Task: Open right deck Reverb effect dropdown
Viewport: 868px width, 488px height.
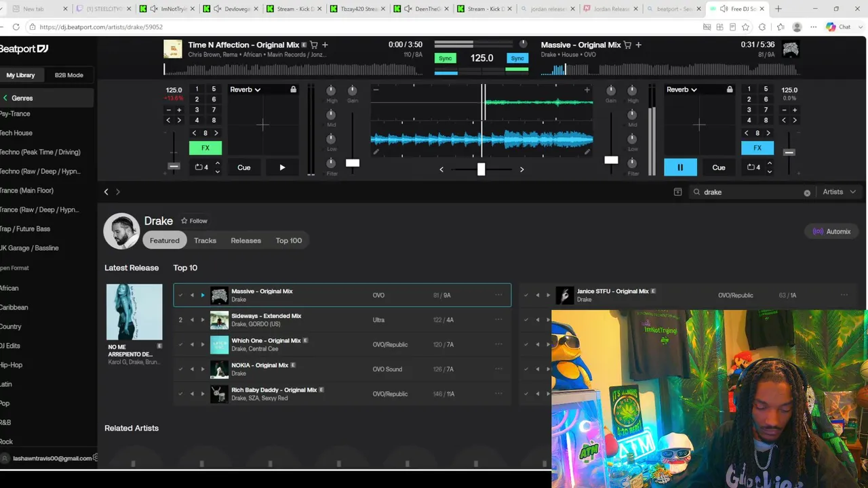Action: [x=682, y=89]
